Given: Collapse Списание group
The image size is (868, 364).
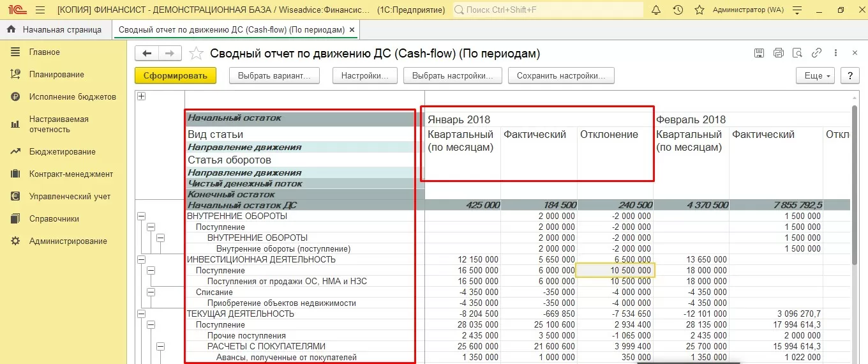Looking at the screenshot, I should (x=151, y=292).
